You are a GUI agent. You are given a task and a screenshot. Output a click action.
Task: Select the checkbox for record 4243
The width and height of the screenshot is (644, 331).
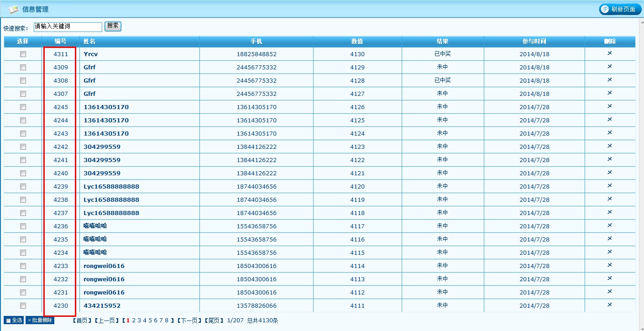point(23,133)
